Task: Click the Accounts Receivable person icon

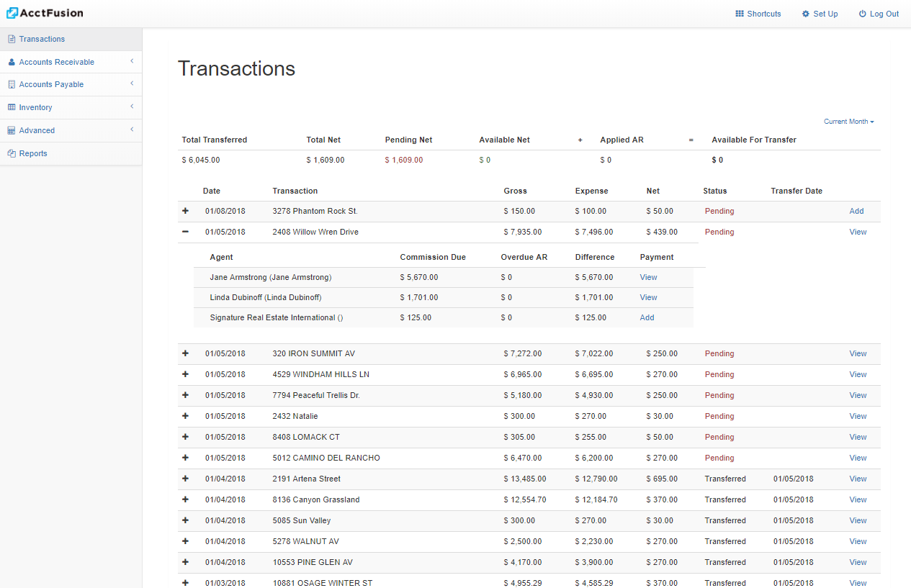Action: [12, 62]
